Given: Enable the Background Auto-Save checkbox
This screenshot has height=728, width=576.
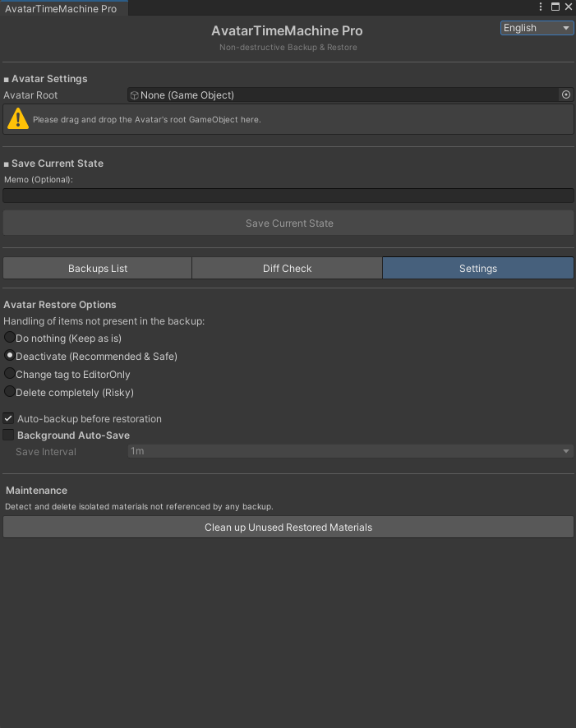Looking at the screenshot, I should point(8,435).
